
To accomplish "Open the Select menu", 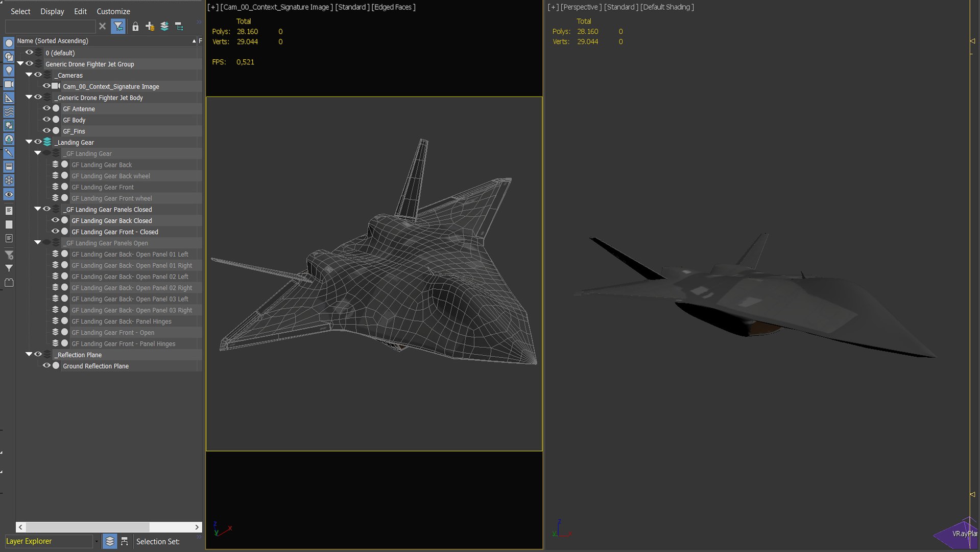I will point(20,11).
